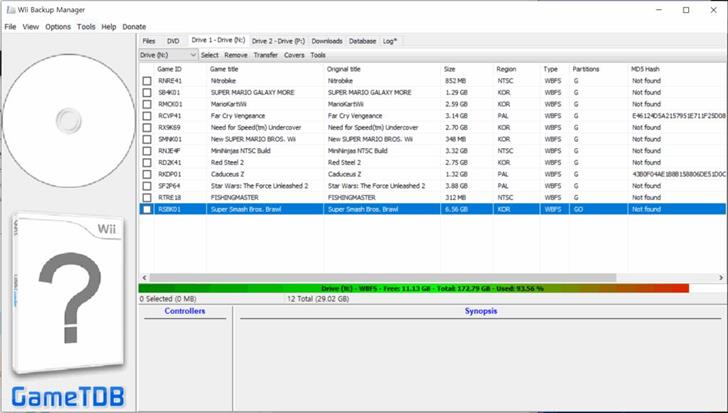The height and width of the screenshot is (413, 728).
Task: Tick the checkbox for Far Cry Vengeance
Action: click(147, 116)
